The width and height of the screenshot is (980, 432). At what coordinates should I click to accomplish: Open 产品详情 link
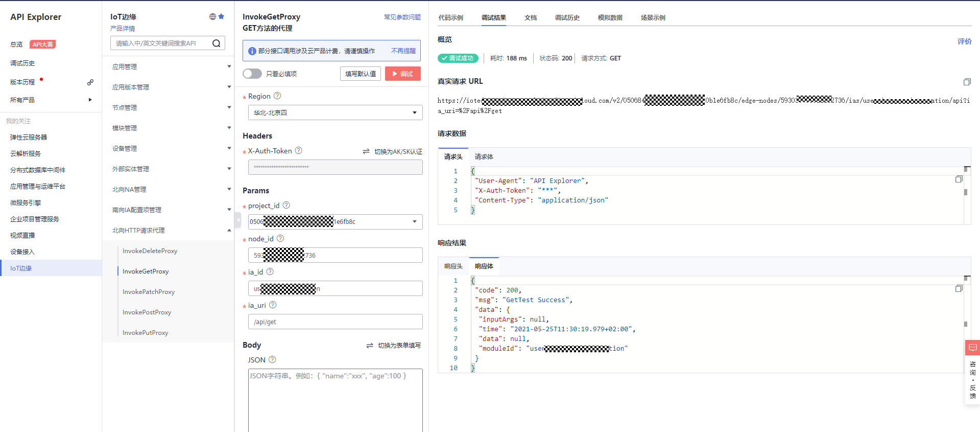(x=123, y=29)
